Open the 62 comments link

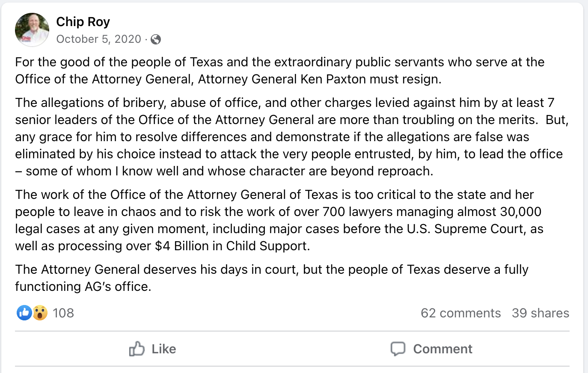pos(460,313)
